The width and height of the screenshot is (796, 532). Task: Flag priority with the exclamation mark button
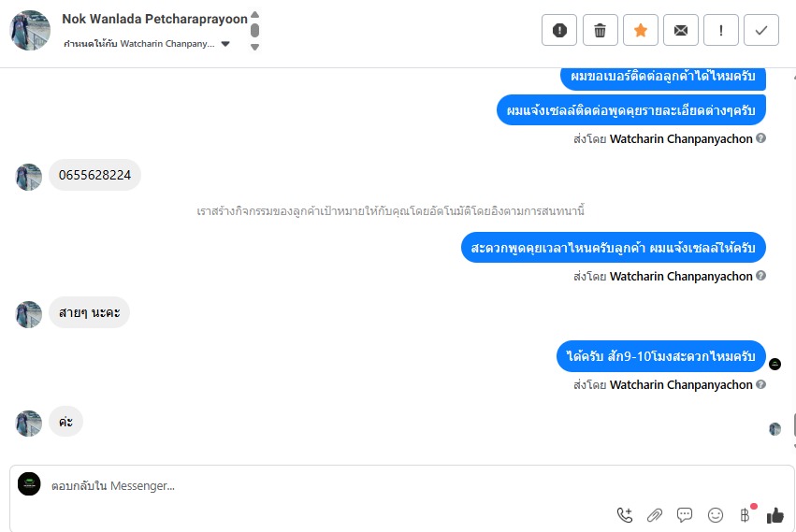click(x=721, y=31)
